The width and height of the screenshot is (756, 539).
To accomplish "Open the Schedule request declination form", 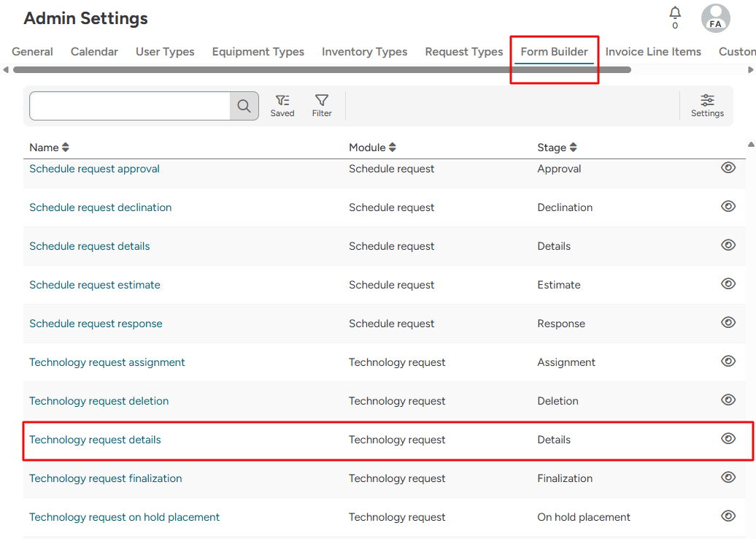I will click(x=100, y=207).
